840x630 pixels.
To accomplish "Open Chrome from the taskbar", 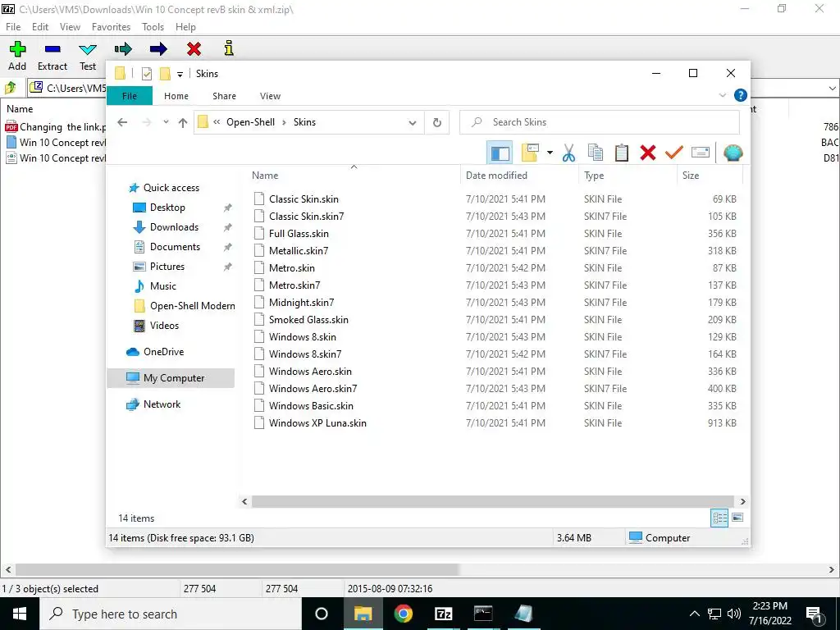I will (404, 614).
